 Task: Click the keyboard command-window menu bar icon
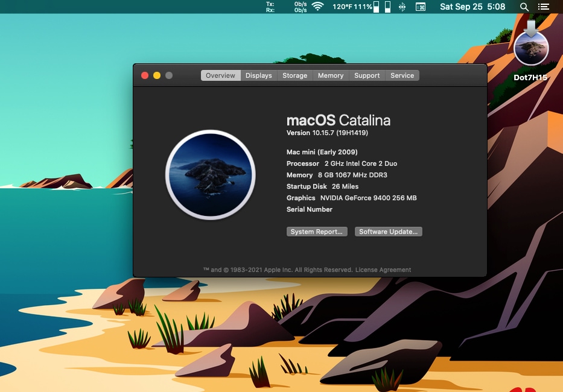421,7
